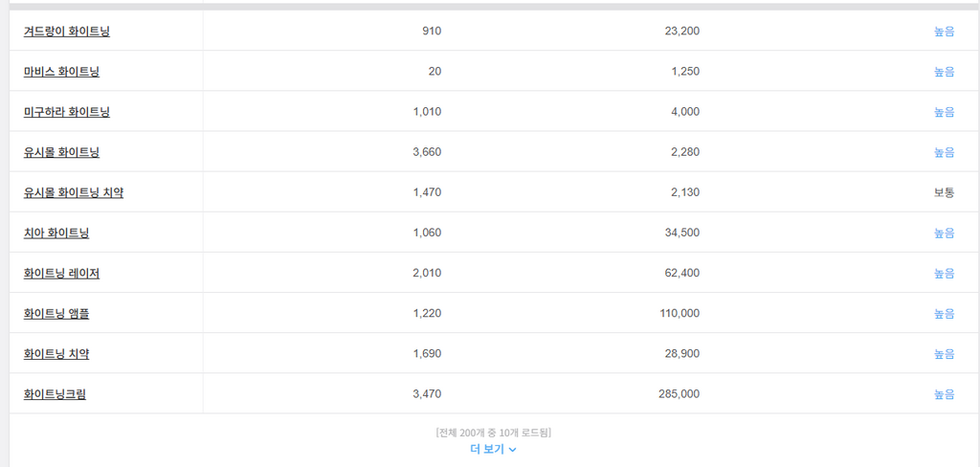Click 높음 label in 화이트닝크림 row

tap(944, 393)
